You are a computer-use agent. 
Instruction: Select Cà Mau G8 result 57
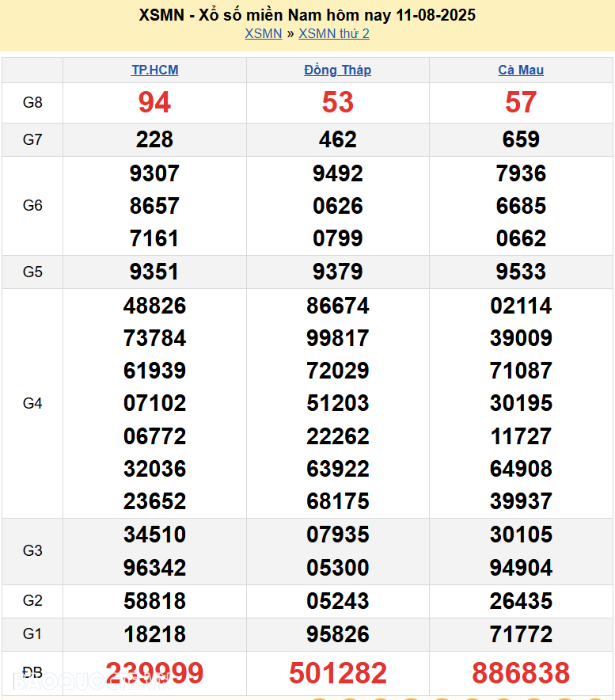[521, 102]
